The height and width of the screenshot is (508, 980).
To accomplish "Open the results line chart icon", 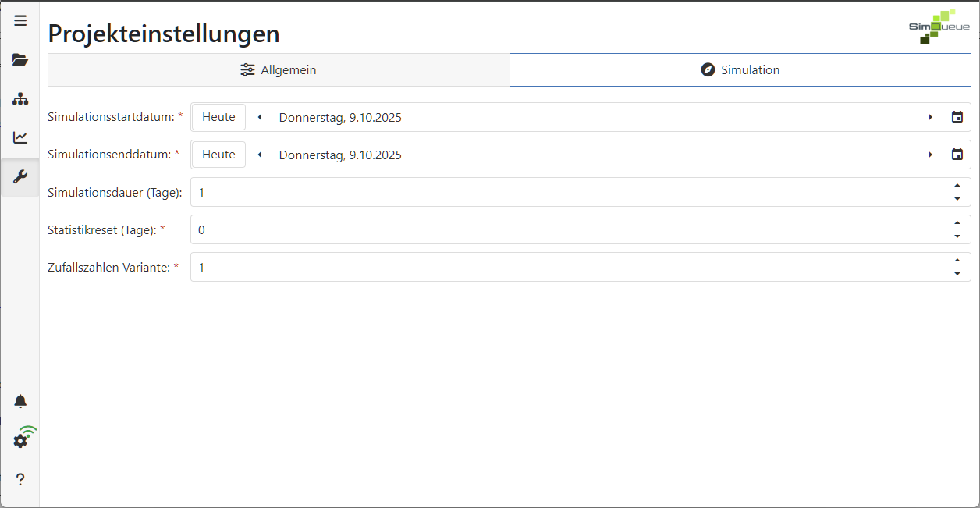I will [20, 138].
